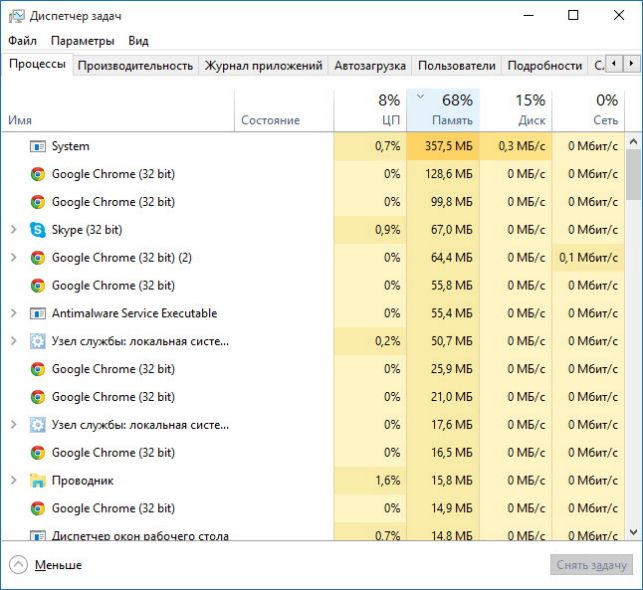Click the 128,6 МБ memory cell
Screen dimensions: 643x590
[443, 174]
